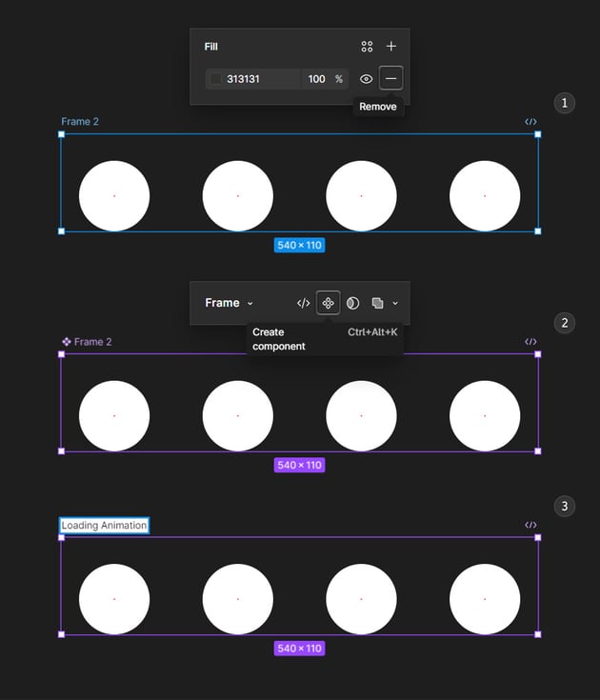Click blue 540 × 110 size badge
Screen dimensions: 600x700
(x=300, y=245)
